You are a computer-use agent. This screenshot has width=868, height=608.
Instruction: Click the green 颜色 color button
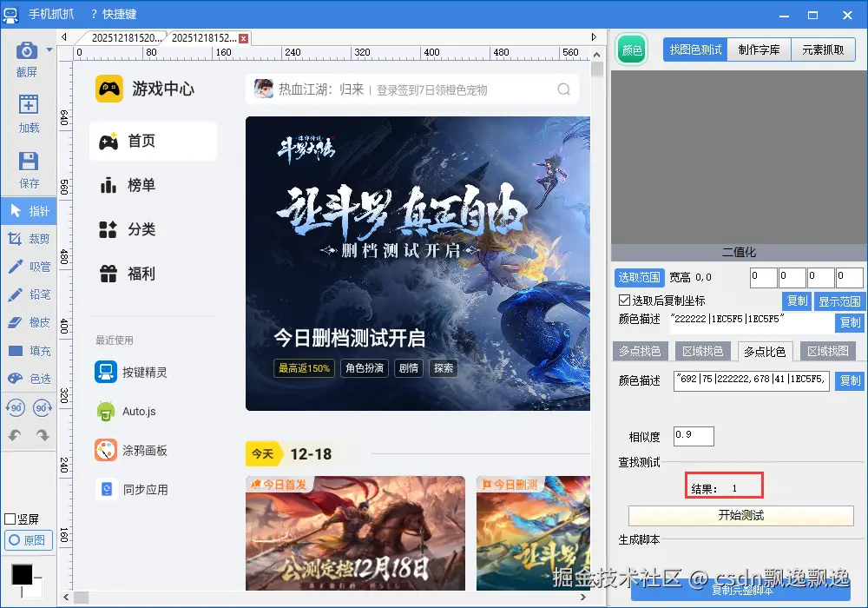point(632,50)
